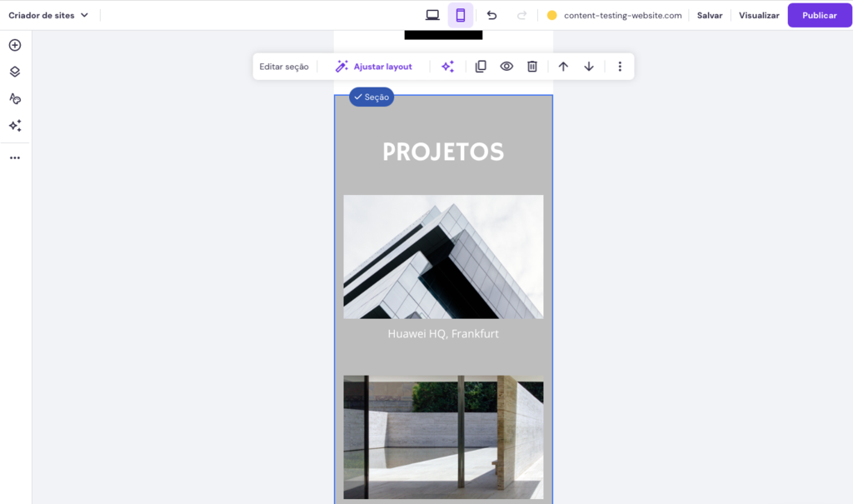Click the Publicar button
Screen dimensions: 853x504
click(819, 14)
